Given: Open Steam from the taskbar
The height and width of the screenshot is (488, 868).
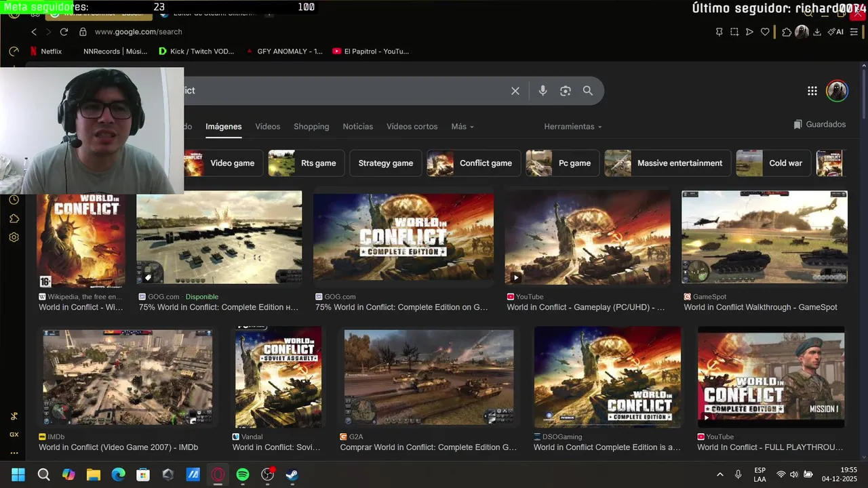Looking at the screenshot, I should pyautogui.click(x=292, y=474).
